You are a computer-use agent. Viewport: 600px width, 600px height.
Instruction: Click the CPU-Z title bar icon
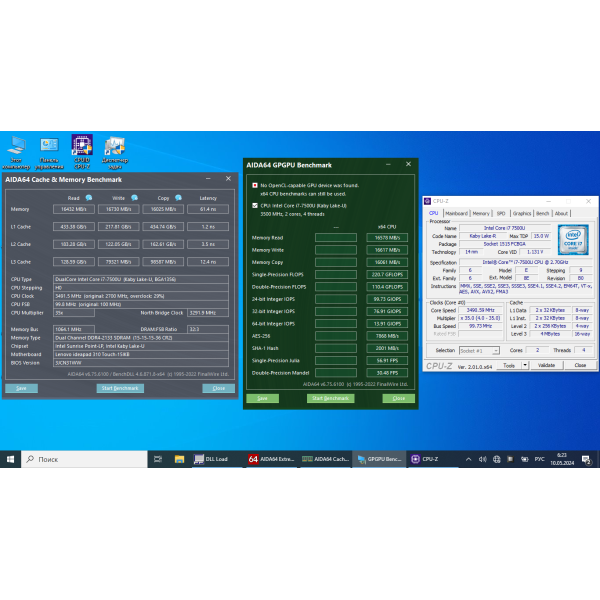(x=428, y=201)
